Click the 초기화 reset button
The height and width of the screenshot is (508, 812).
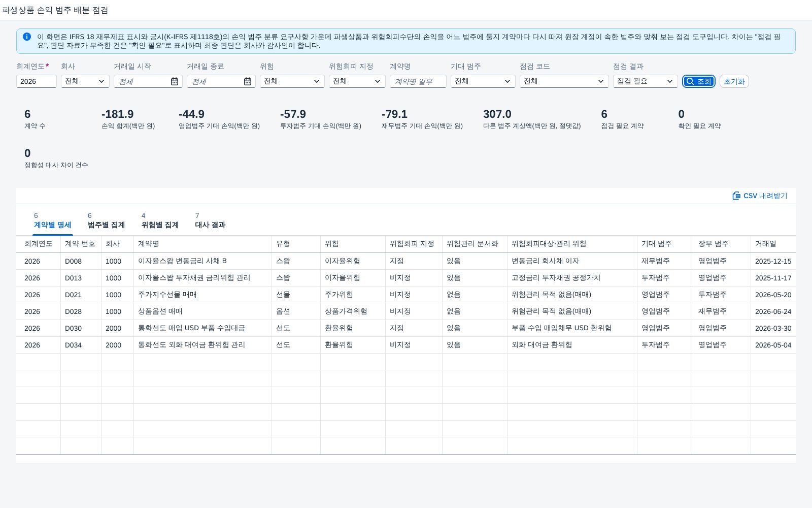point(734,81)
